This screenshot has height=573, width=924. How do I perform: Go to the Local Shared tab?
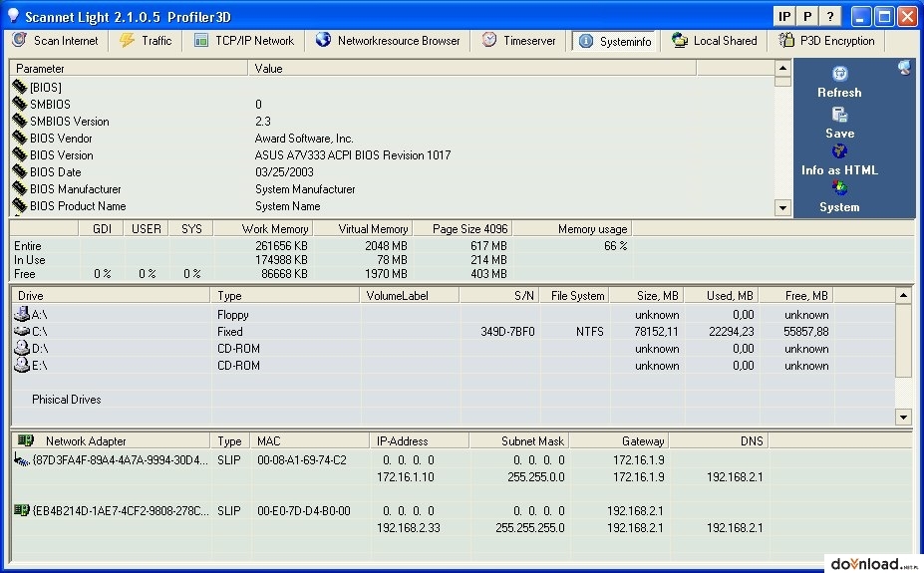pos(715,41)
